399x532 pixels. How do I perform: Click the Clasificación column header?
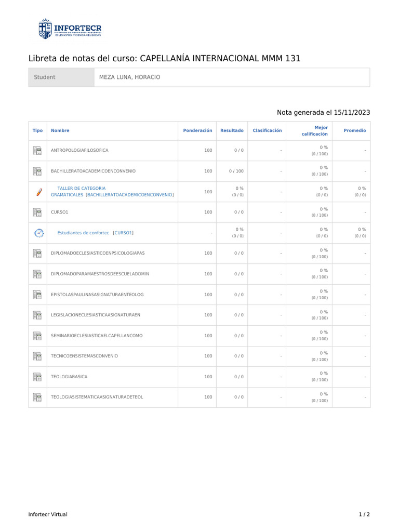[267, 131]
